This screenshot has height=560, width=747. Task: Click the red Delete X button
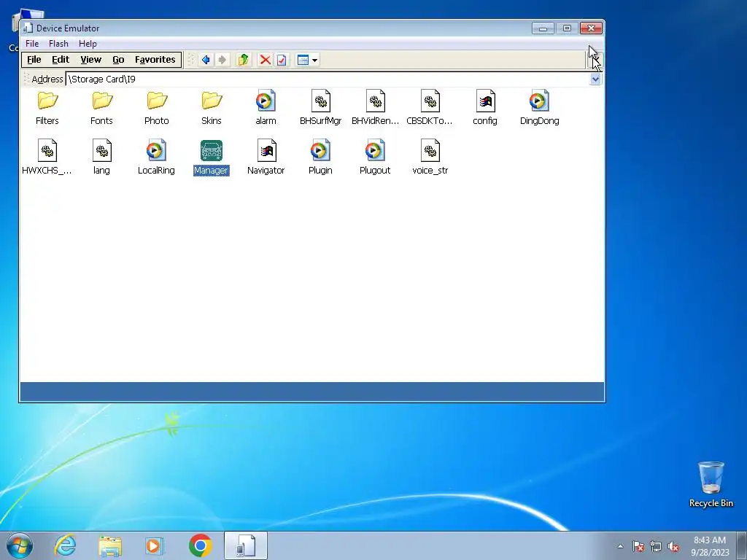tap(266, 60)
